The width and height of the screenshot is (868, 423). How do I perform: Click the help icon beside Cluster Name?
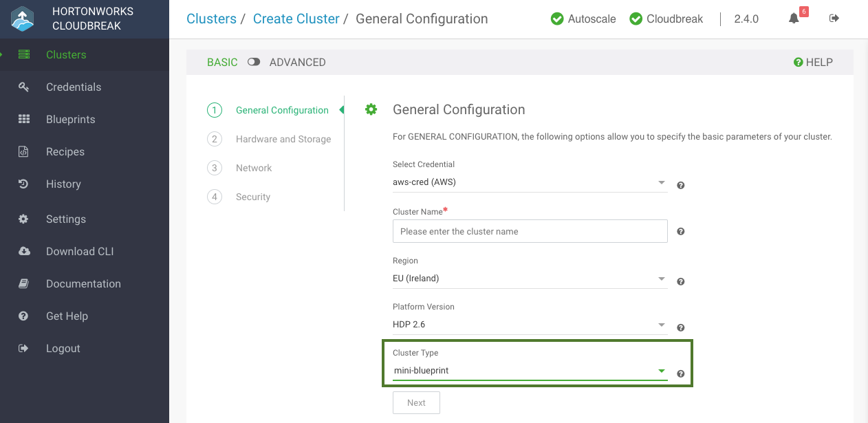[680, 231]
